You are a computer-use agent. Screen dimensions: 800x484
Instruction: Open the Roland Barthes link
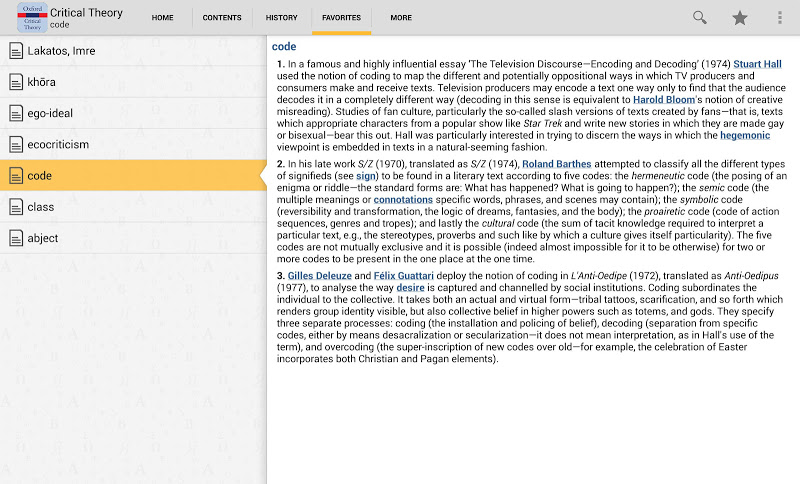point(557,164)
